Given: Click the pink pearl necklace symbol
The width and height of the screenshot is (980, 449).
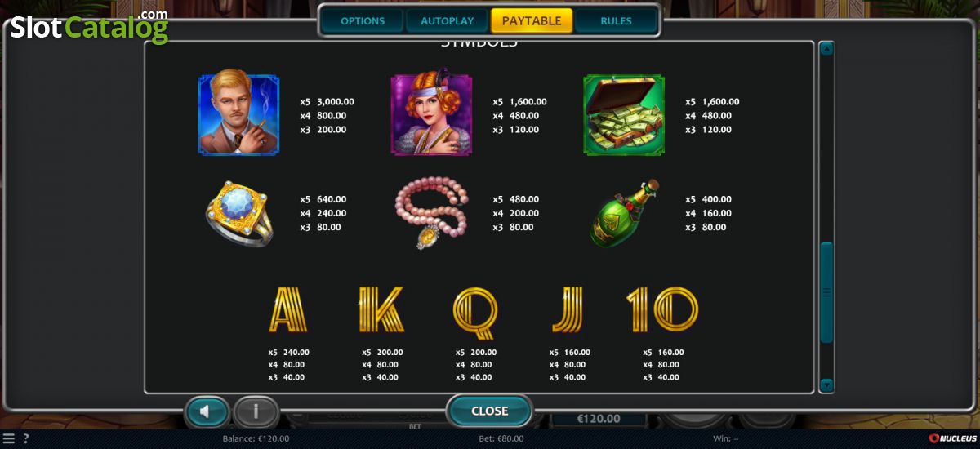Looking at the screenshot, I should click(x=431, y=214).
